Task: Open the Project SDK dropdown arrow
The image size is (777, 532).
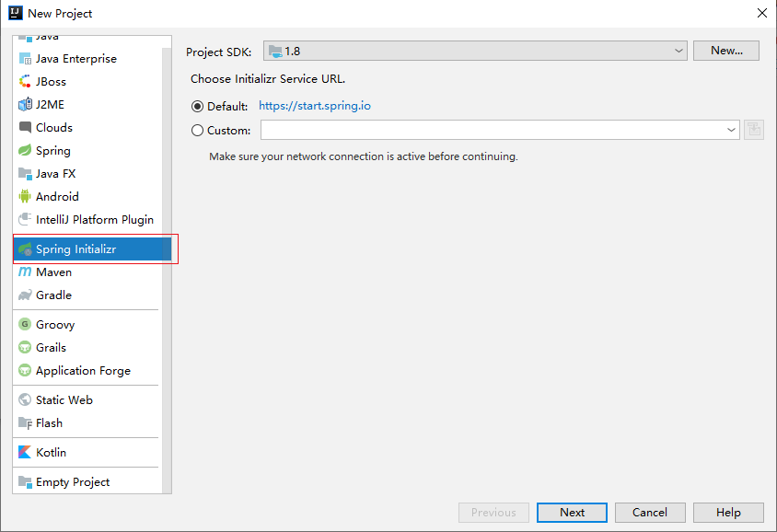Action: pos(678,51)
